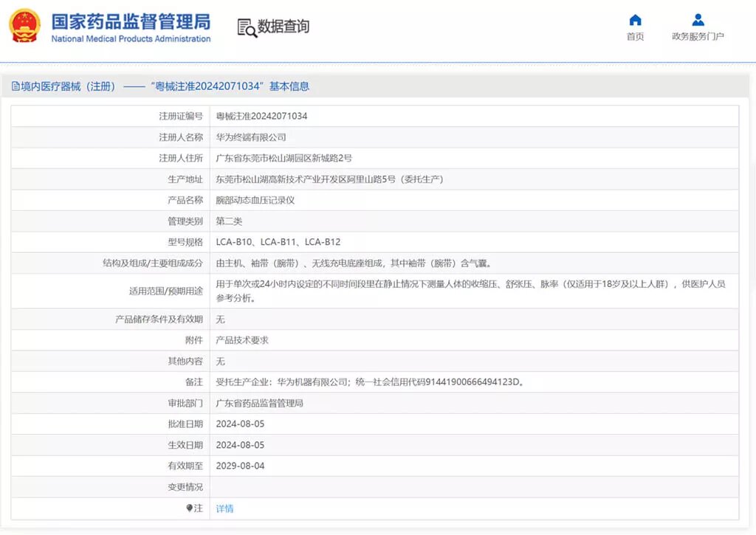Click the bullet icon beside 注

click(x=189, y=508)
